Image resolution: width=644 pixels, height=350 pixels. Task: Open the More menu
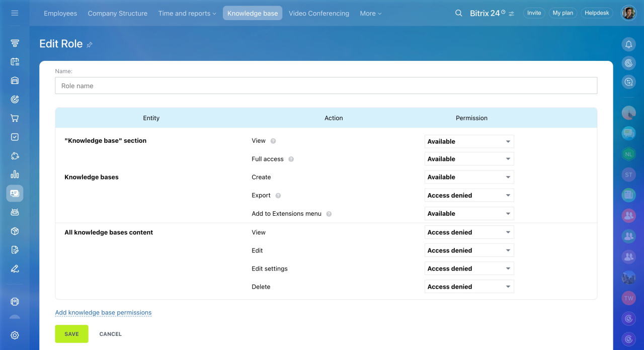370,14
